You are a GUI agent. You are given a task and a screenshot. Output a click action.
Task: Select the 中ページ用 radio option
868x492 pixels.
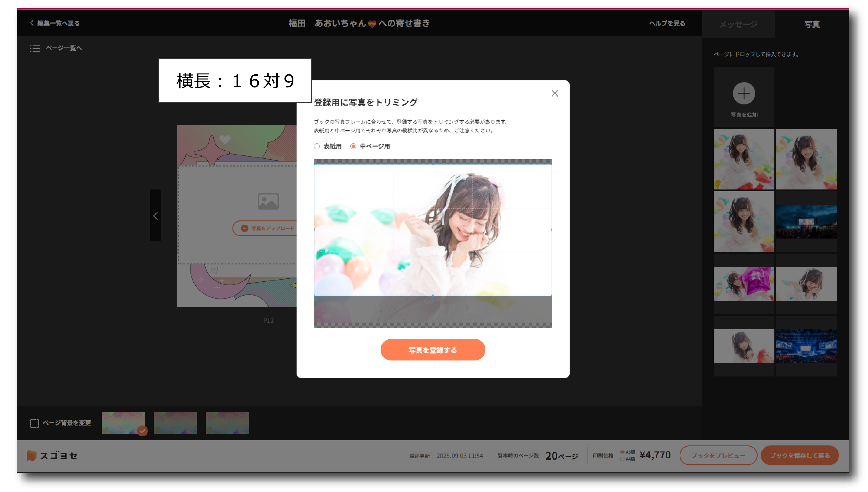click(354, 146)
